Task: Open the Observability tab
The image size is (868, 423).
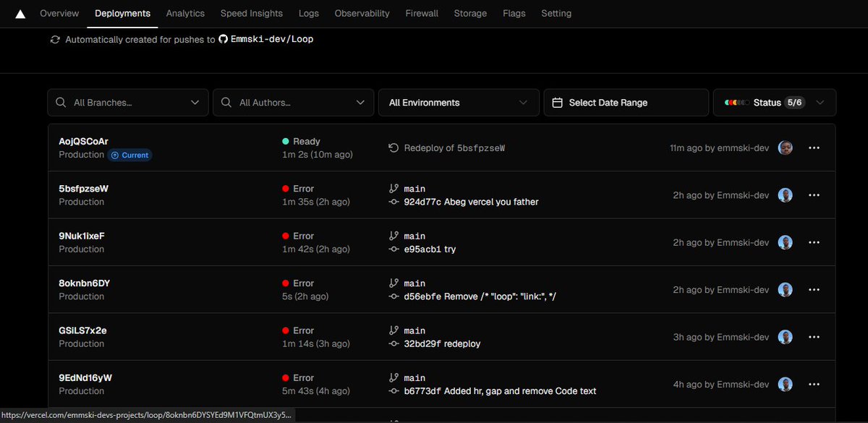Action: [362, 13]
